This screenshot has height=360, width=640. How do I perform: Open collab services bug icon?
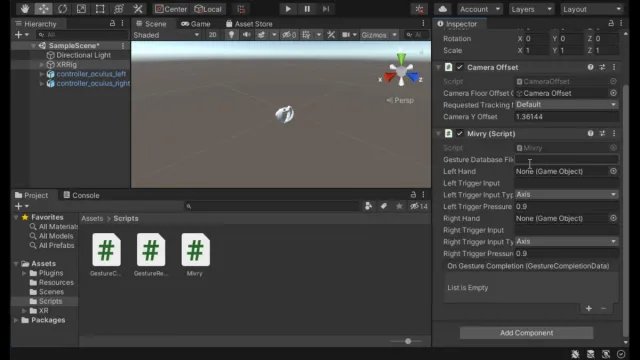coord(419,9)
